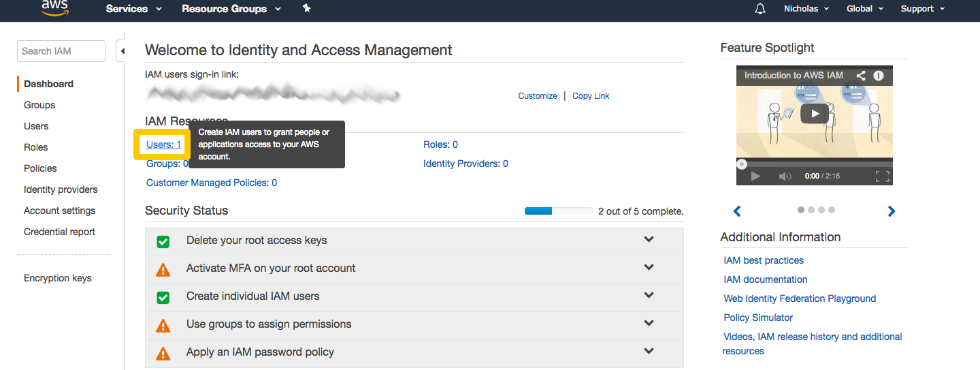Open Identity providers in the sidebar
Screen dimensions: 980x370
click(61, 189)
